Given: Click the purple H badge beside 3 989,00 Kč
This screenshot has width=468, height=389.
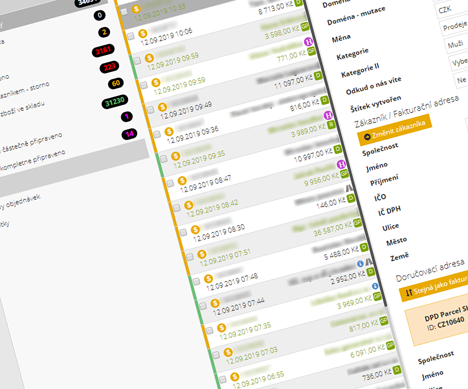Looking at the screenshot, I should point(328,115).
